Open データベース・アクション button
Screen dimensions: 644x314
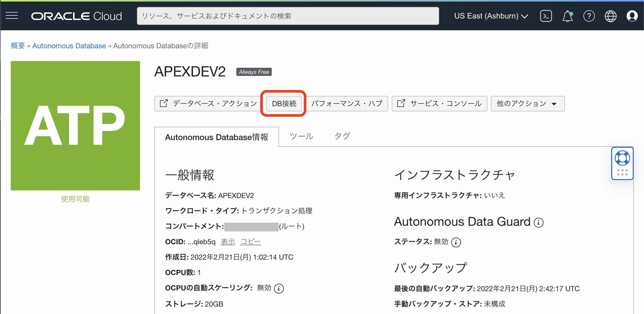208,104
